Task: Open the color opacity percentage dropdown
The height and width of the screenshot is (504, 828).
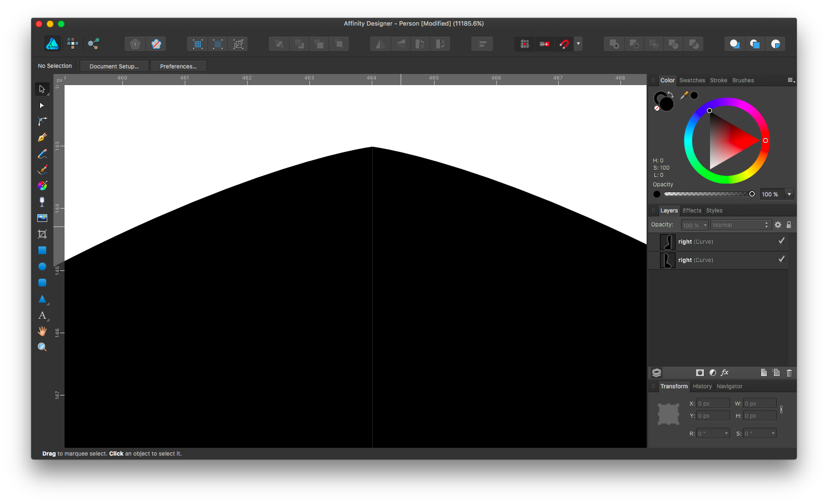Action: [x=789, y=194]
